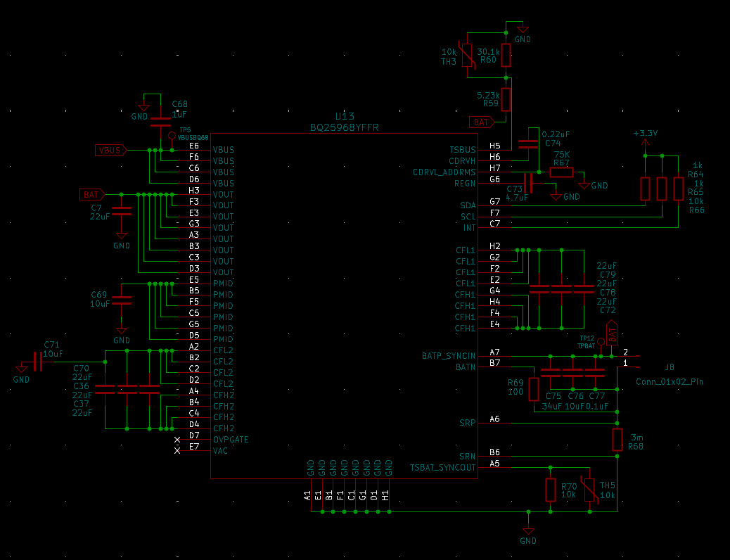The width and height of the screenshot is (730, 560).
Task: Click the BATN pin name
Action: 466,367
